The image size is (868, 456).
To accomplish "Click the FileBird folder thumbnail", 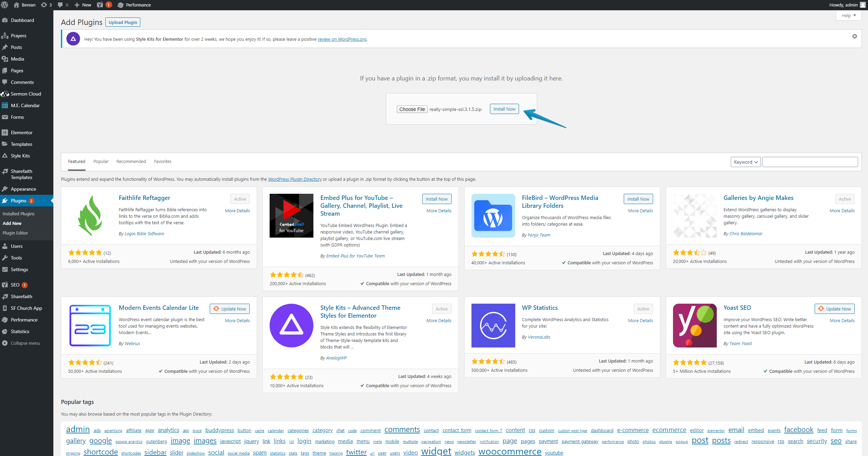I will [x=493, y=216].
